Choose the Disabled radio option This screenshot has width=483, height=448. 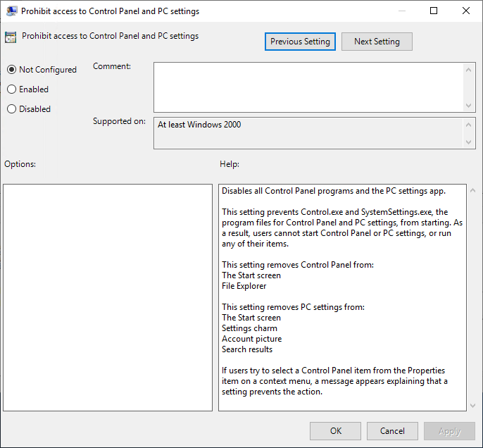click(11, 109)
